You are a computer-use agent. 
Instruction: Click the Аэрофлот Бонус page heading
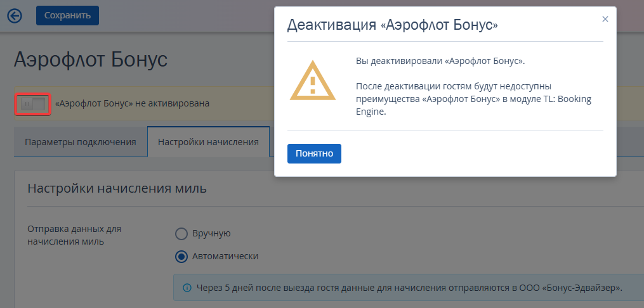91,60
